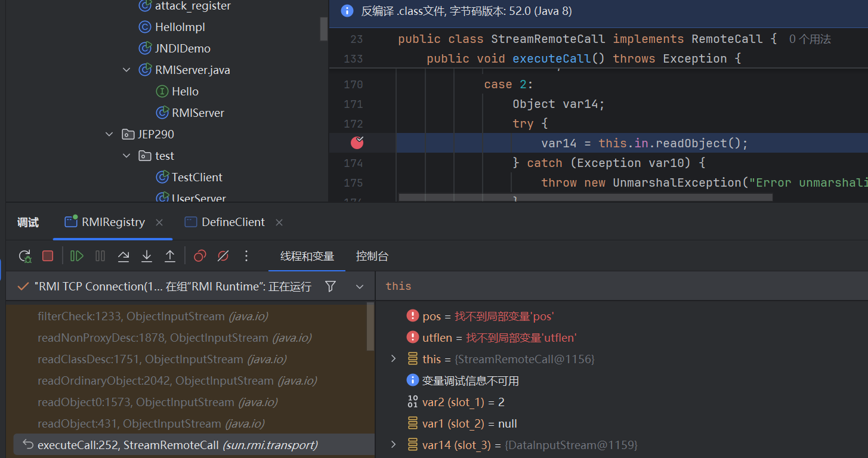Click the decompiled .class info icon
Viewport: 868px width, 458px height.
click(x=347, y=11)
